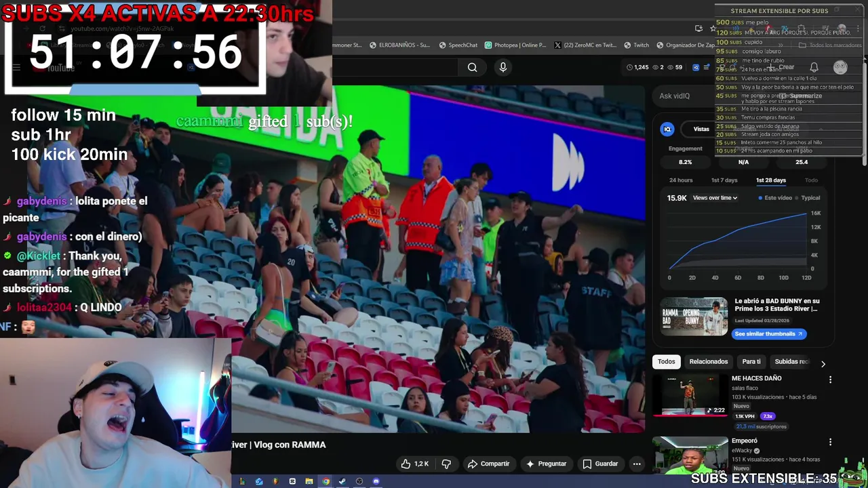Open File Explorer from the taskbar
The image size is (868, 488).
point(309,481)
